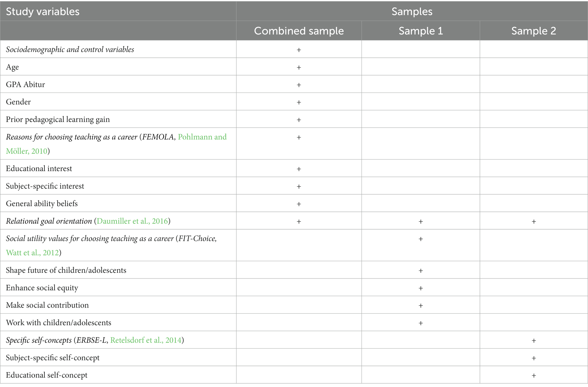Select the Samples header cell
Screen dimensions: 588x387
tap(412, 11)
